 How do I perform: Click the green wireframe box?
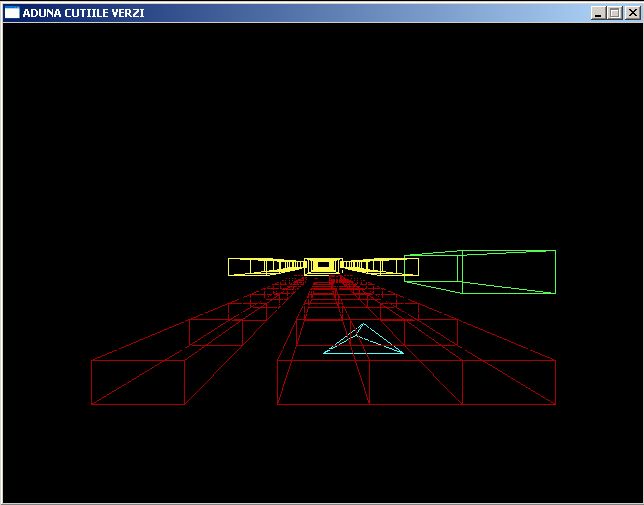pos(480,272)
